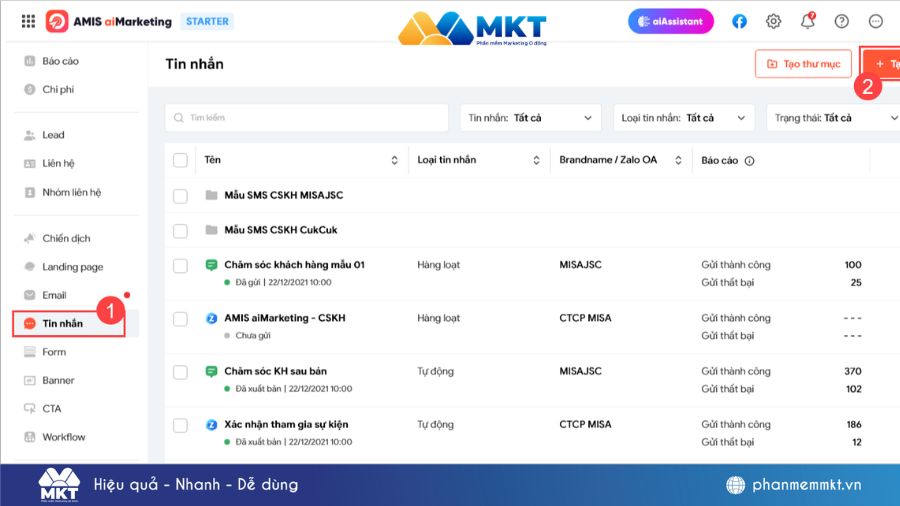Open Nhóm liên hệ menu item

(x=71, y=192)
